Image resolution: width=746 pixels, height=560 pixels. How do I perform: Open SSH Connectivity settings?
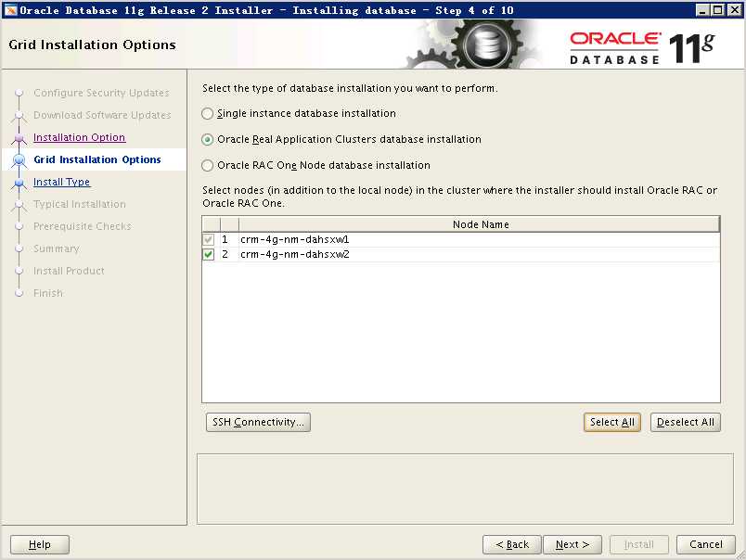[258, 422]
